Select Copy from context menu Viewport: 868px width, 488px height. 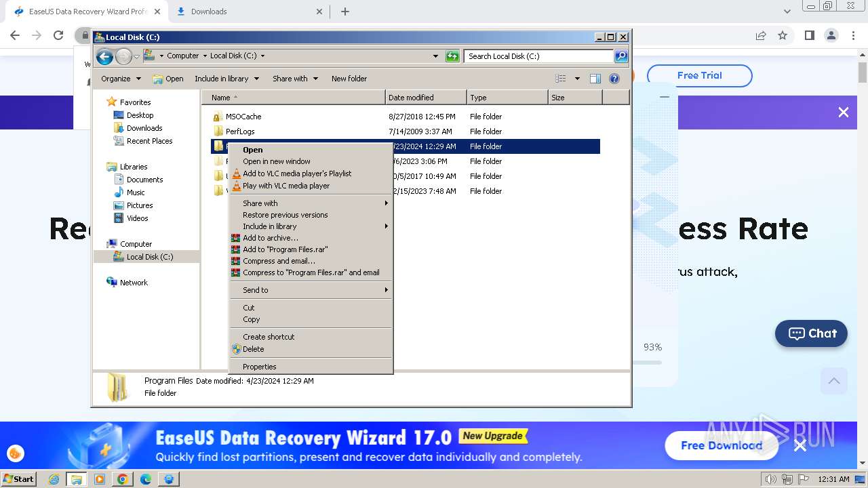pos(311,319)
